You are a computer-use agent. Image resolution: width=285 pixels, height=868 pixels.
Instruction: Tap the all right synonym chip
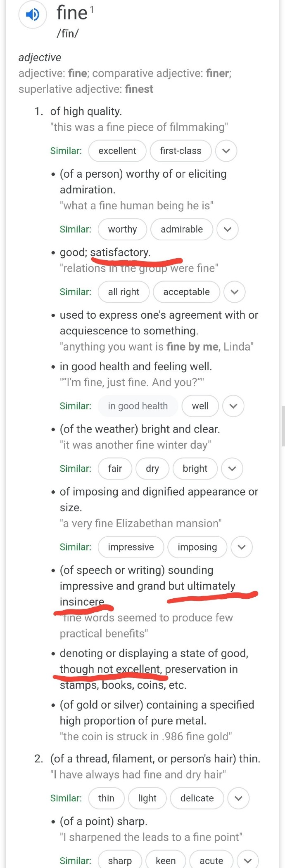click(124, 292)
